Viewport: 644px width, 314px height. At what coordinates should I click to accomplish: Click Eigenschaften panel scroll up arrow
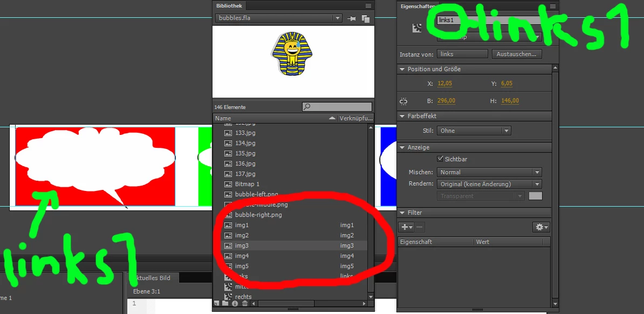coord(556,68)
